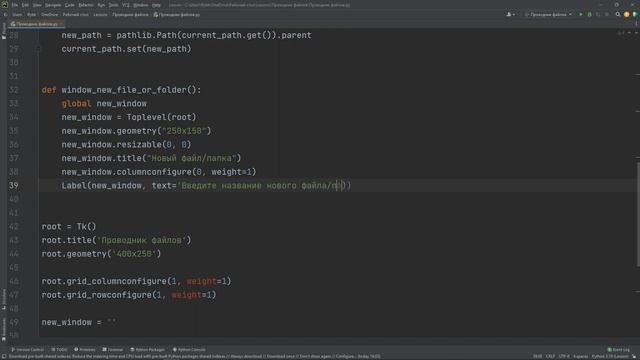Click the '250x150' geometry string
The image size is (640, 360).
[184, 131]
